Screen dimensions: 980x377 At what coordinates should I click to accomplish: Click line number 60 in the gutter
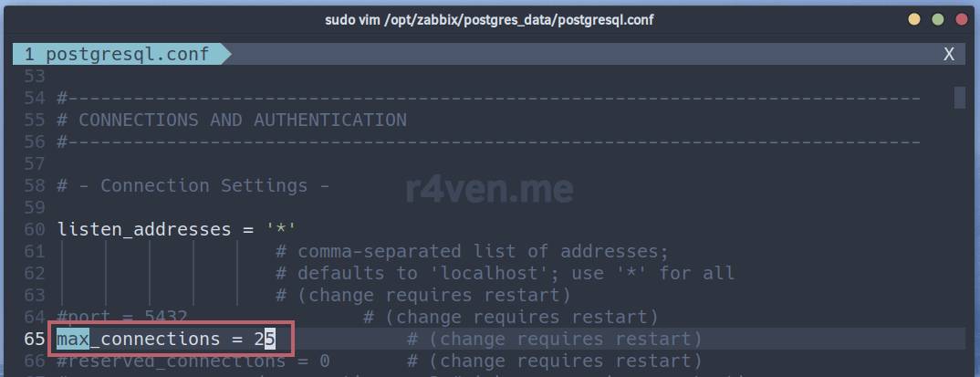[36, 229]
